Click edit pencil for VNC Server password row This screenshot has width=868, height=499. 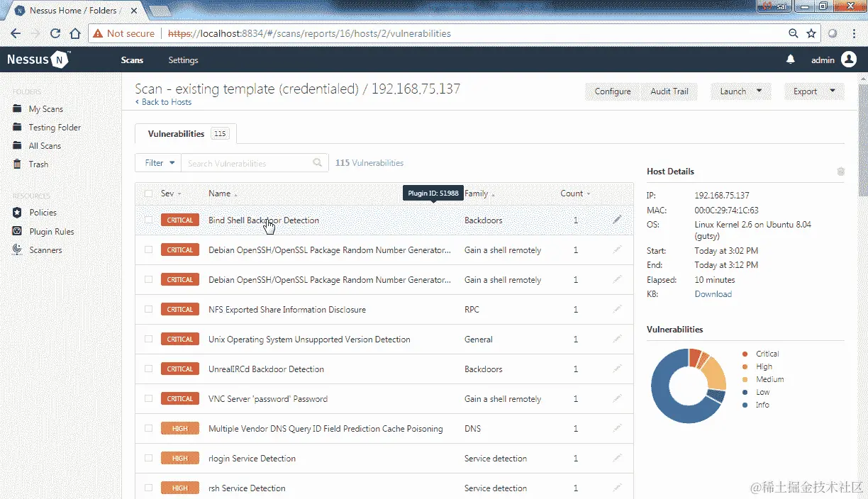617,398
